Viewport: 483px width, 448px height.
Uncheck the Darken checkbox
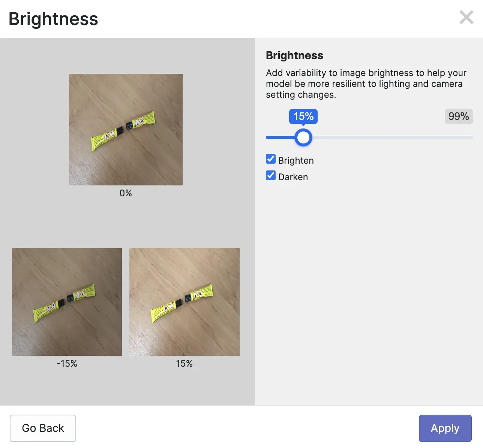[271, 176]
